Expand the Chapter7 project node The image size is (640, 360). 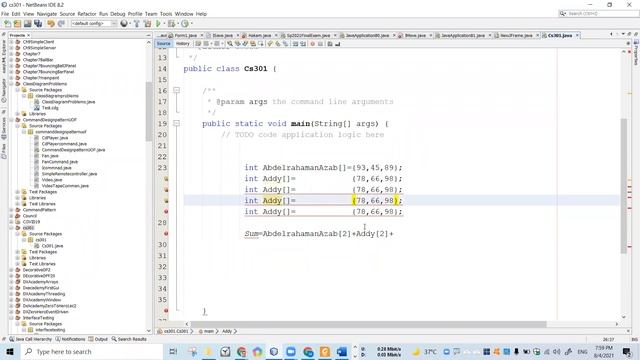(x=11, y=54)
